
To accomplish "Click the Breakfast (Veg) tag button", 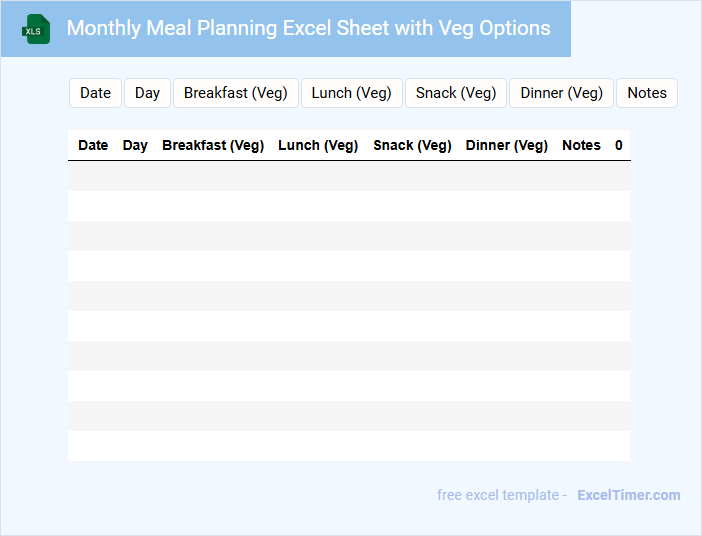I will 236,93.
